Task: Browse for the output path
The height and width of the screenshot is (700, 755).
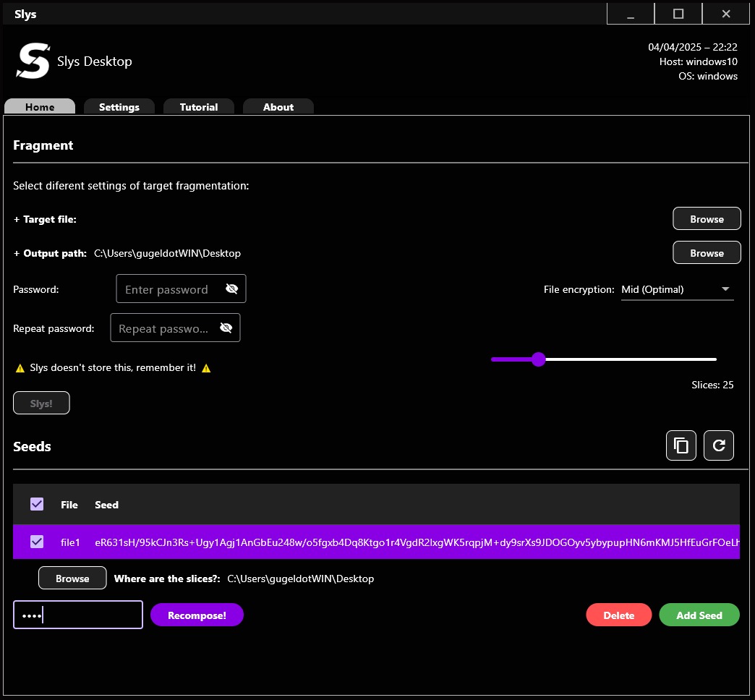Action: click(x=707, y=253)
